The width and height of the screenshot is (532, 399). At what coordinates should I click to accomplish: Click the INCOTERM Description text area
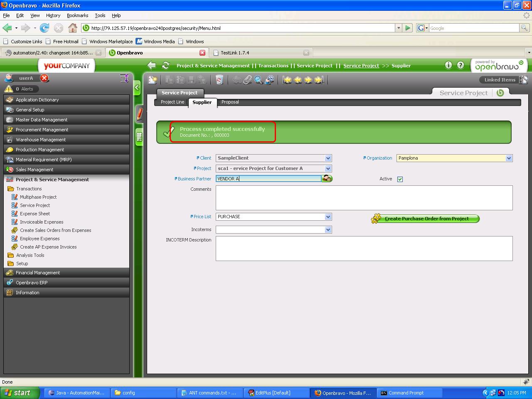[x=364, y=249]
